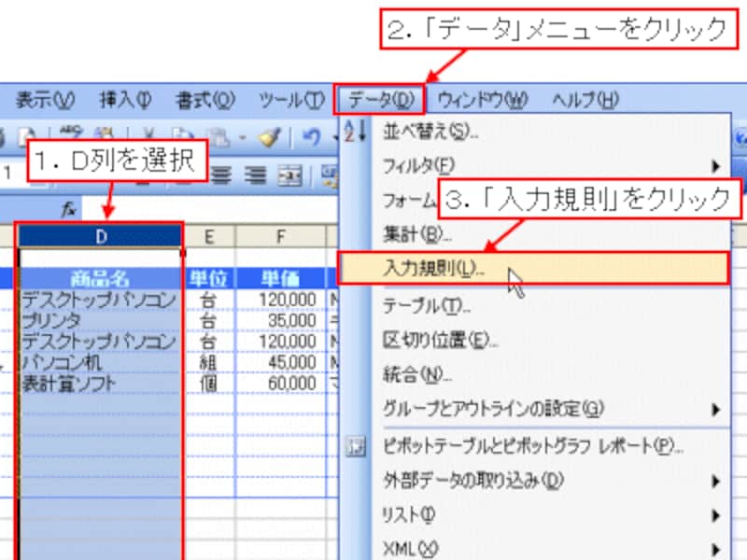This screenshot has width=747, height=560.
Task: Click the Merge and Center icon
Action: (x=290, y=174)
